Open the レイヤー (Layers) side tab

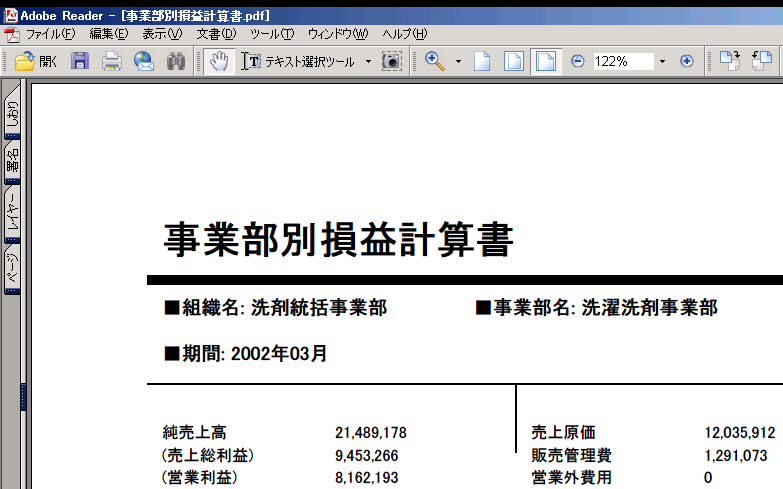(12, 214)
